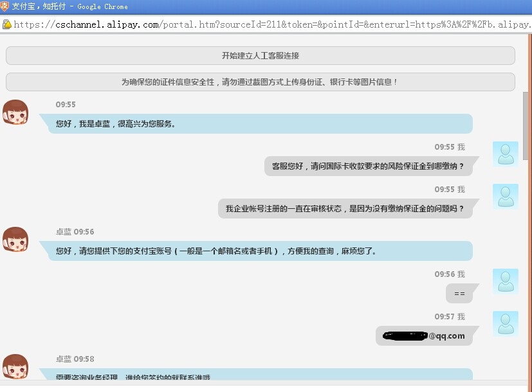Select the message requesting 支付宝账号
This screenshot has height=392, width=532.
tap(260, 251)
